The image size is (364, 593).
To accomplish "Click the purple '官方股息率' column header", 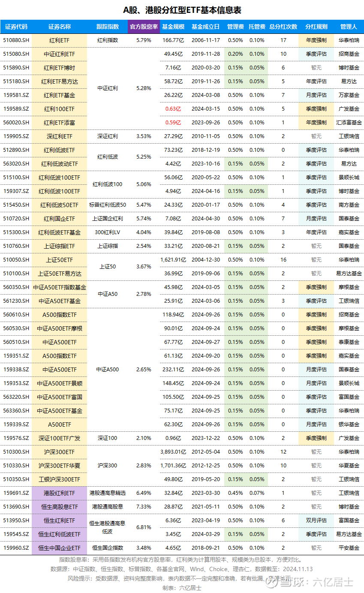I will (x=144, y=27).
